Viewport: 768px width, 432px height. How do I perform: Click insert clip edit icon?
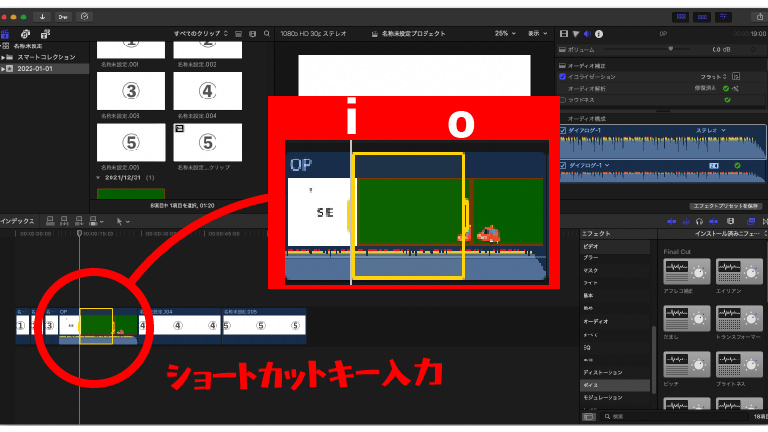64,221
